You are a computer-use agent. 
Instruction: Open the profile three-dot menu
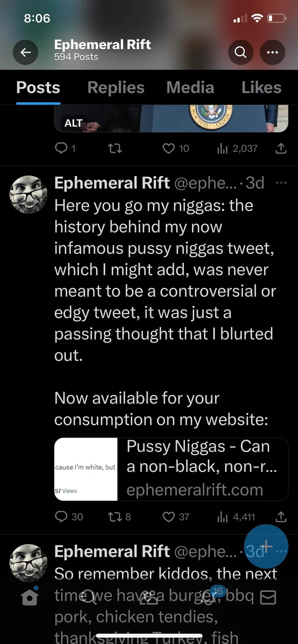(x=272, y=53)
